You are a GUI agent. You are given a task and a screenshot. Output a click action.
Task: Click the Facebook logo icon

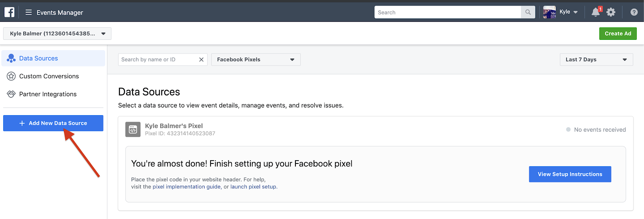10,12
